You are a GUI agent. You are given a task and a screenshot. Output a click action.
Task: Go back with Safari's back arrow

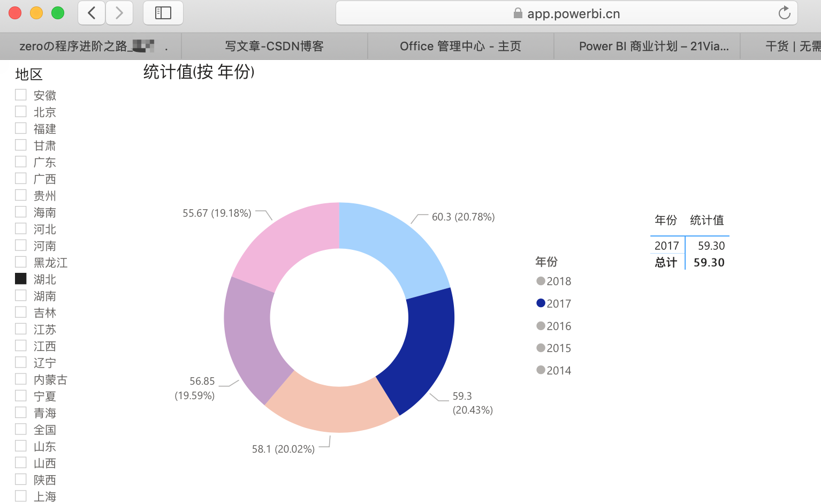pos(92,13)
